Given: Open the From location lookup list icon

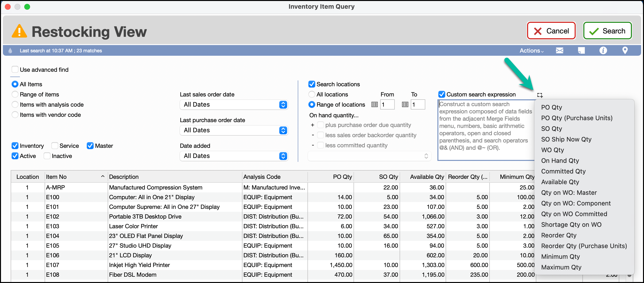Looking at the screenshot, I should (374, 105).
